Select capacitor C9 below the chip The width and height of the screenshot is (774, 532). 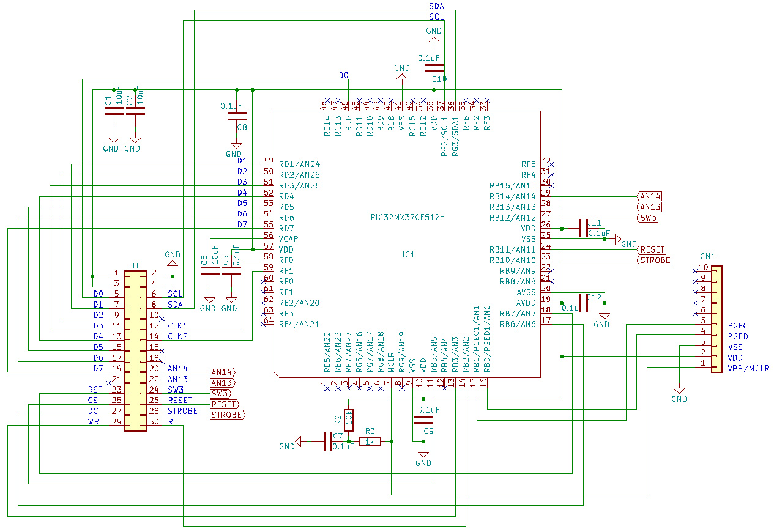(x=423, y=419)
